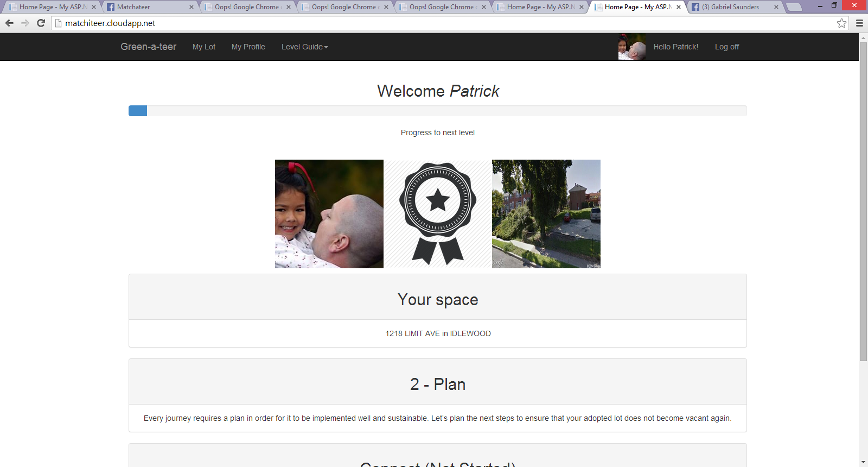Close the active Home Page tab
Screen dimensions: 868x467
(x=679, y=7)
